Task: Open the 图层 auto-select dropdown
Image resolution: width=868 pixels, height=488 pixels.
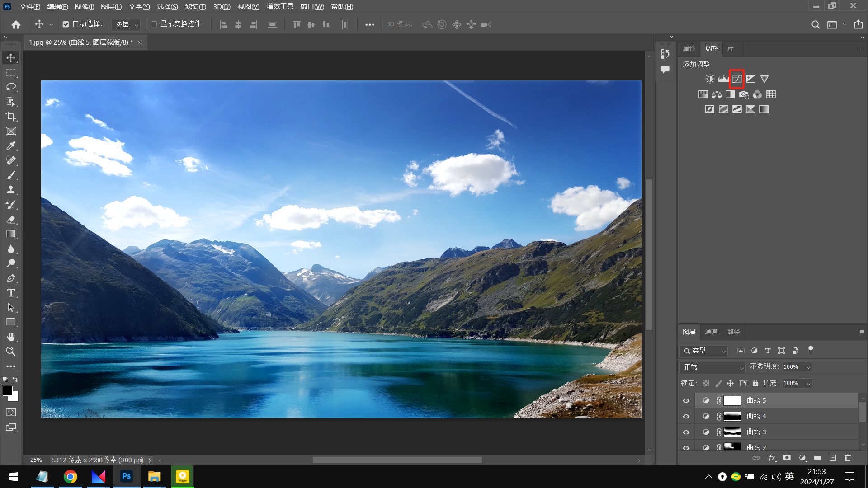Action: 126,24
